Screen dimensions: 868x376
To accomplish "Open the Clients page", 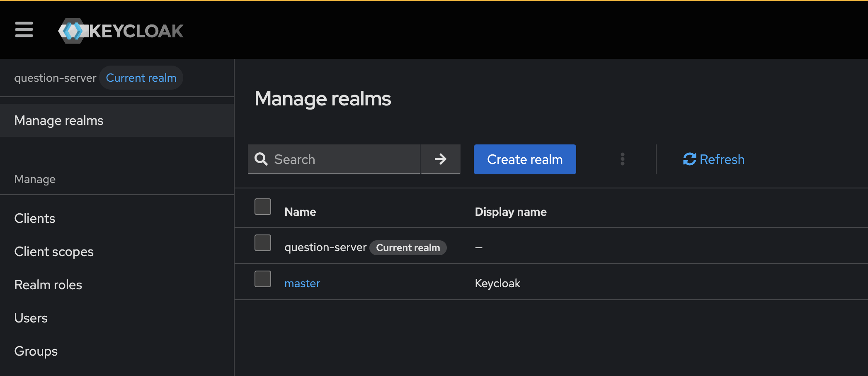I will tap(35, 218).
